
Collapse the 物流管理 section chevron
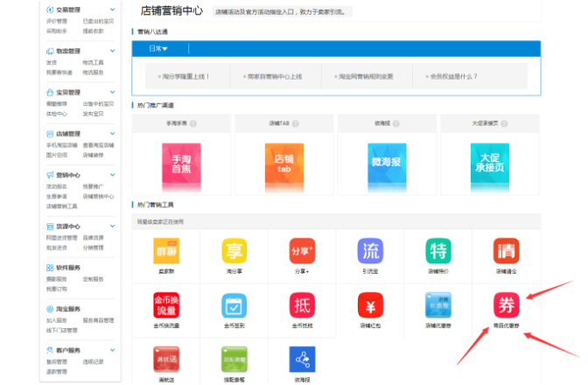[112, 51]
